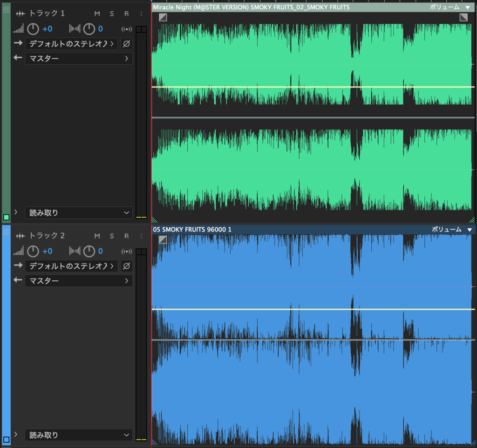The height and width of the screenshot is (448, 477).
Task: Select 05 SMOKY FRUITS 96000 1 clip title
Action: tap(192, 230)
